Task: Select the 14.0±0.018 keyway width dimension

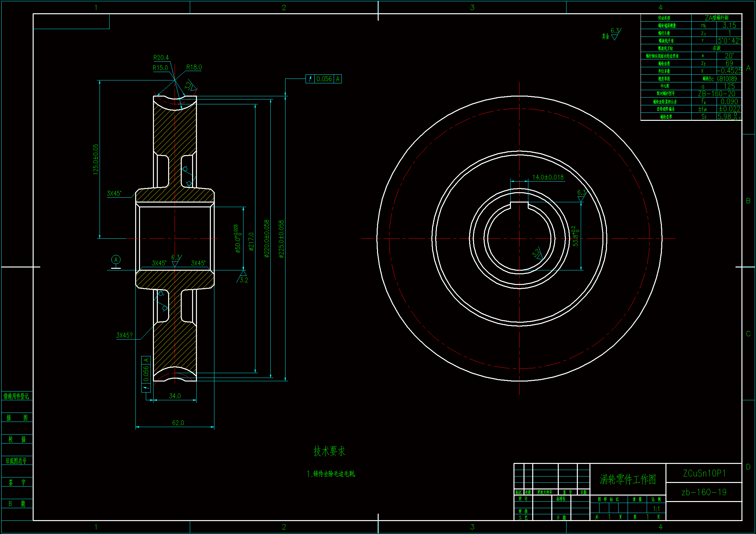Action: (548, 177)
